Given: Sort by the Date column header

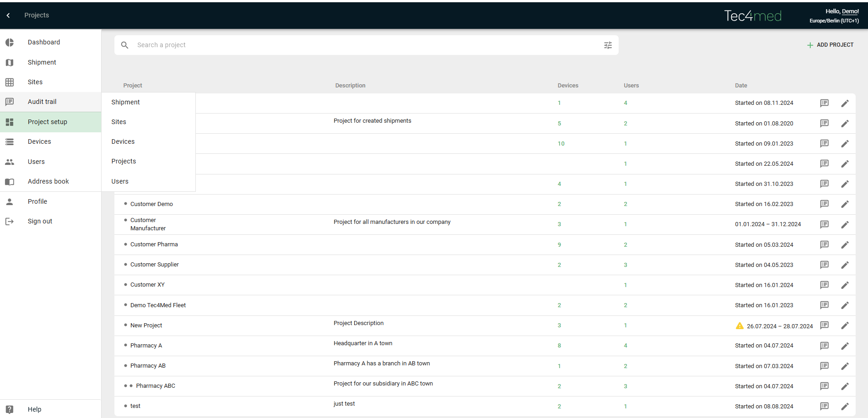Looking at the screenshot, I should coord(741,86).
